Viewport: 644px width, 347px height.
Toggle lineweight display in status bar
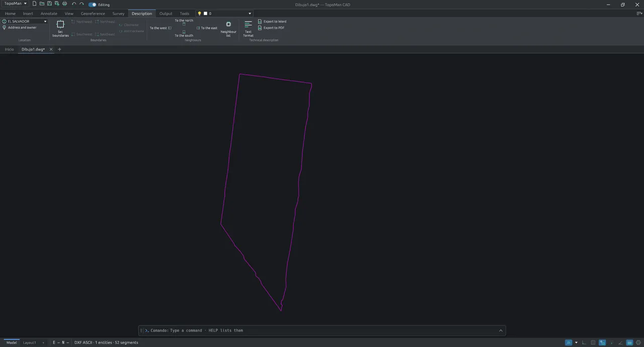point(629,342)
